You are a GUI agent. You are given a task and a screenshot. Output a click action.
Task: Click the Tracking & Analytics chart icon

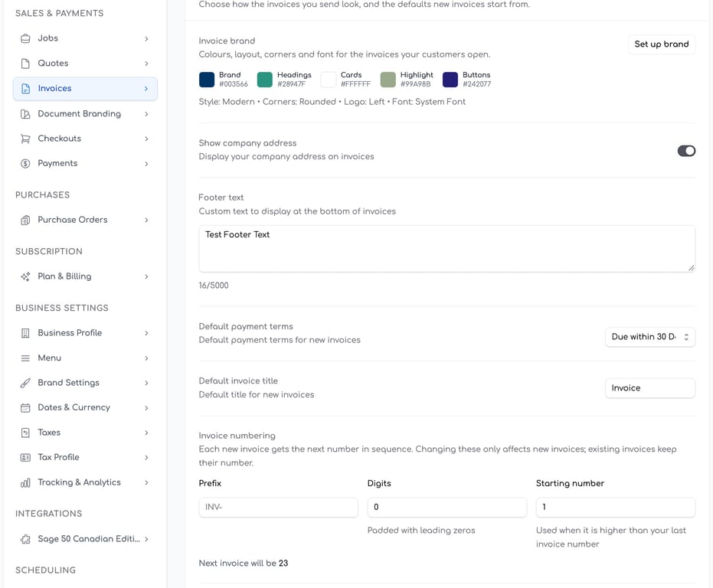coord(25,482)
